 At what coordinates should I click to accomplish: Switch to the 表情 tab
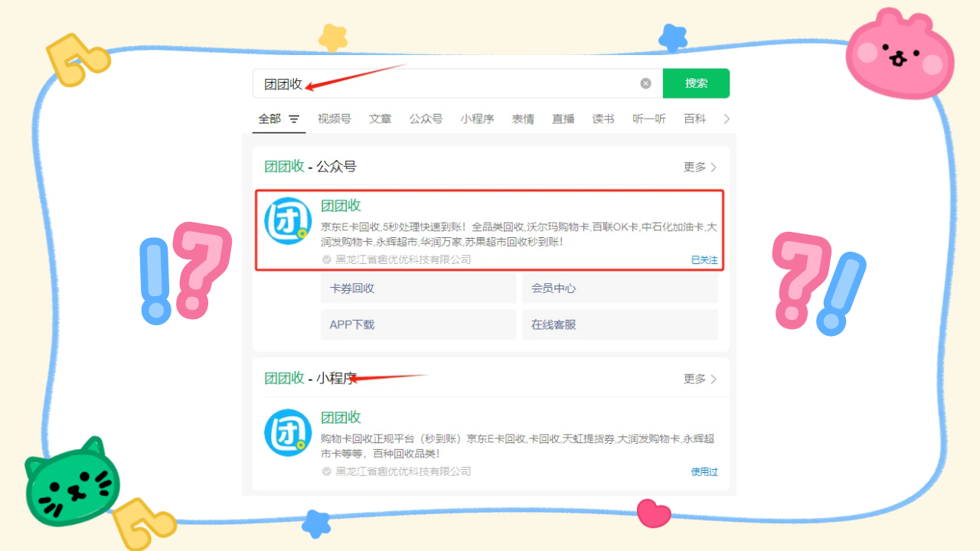click(x=523, y=119)
